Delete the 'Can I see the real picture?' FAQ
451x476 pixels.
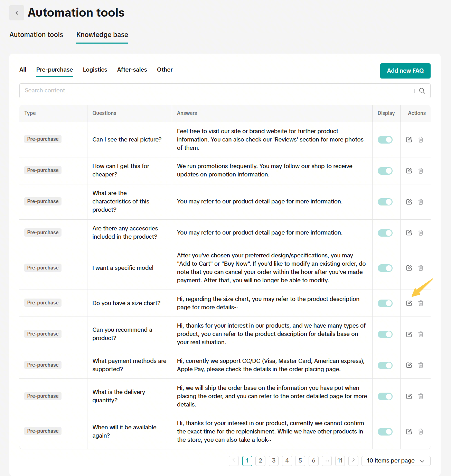click(x=421, y=139)
